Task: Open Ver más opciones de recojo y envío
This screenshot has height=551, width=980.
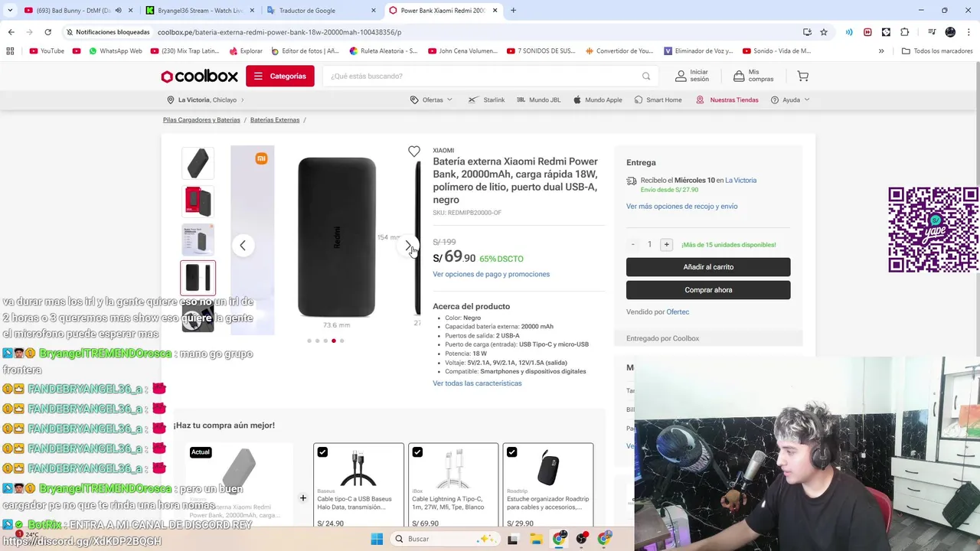Action: click(681, 207)
